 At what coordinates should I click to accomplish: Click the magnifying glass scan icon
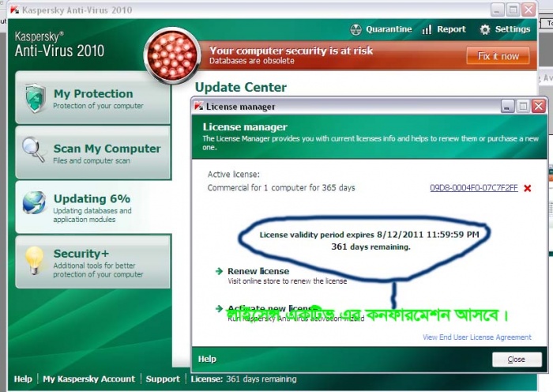pos(33,149)
